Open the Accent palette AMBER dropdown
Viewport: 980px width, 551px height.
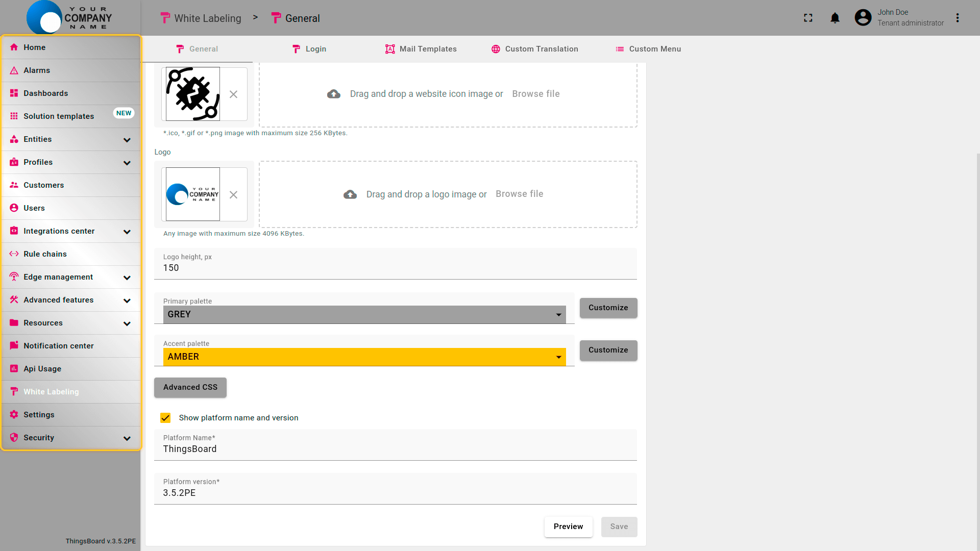coord(364,357)
